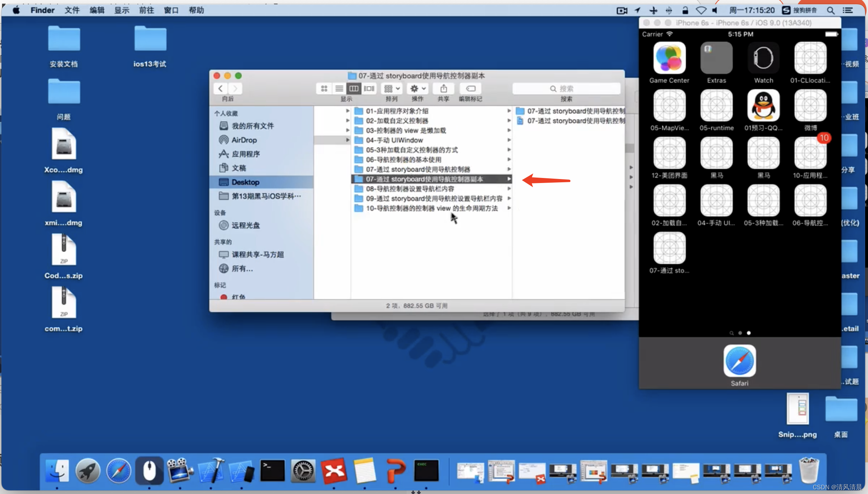Screen dimensions: 868x494
Task: Launch the Watch app in simulator
Action: tap(763, 58)
